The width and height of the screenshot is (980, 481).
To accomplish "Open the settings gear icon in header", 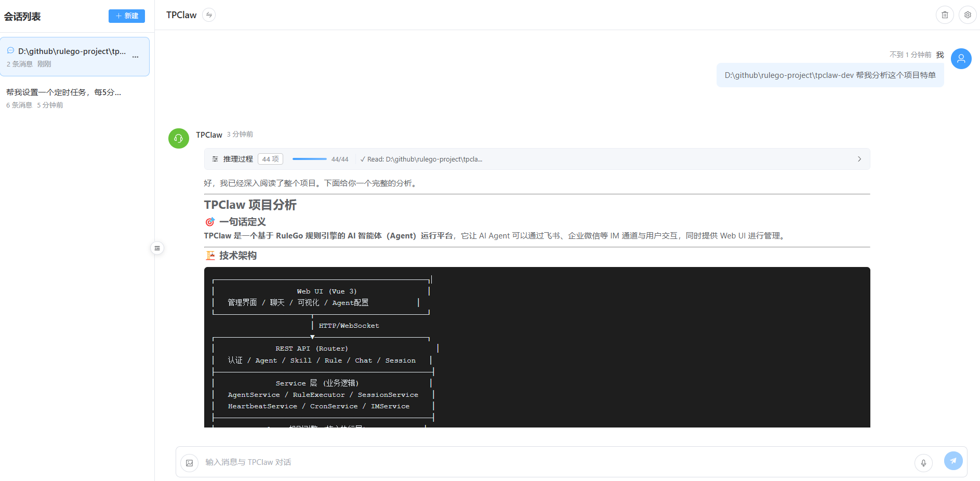I will [x=968, y=15].
